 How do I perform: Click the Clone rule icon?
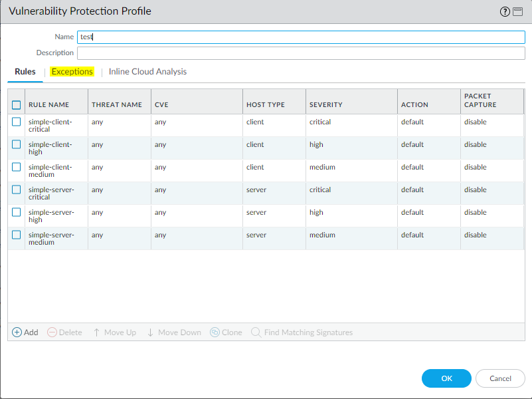[215, 332]
